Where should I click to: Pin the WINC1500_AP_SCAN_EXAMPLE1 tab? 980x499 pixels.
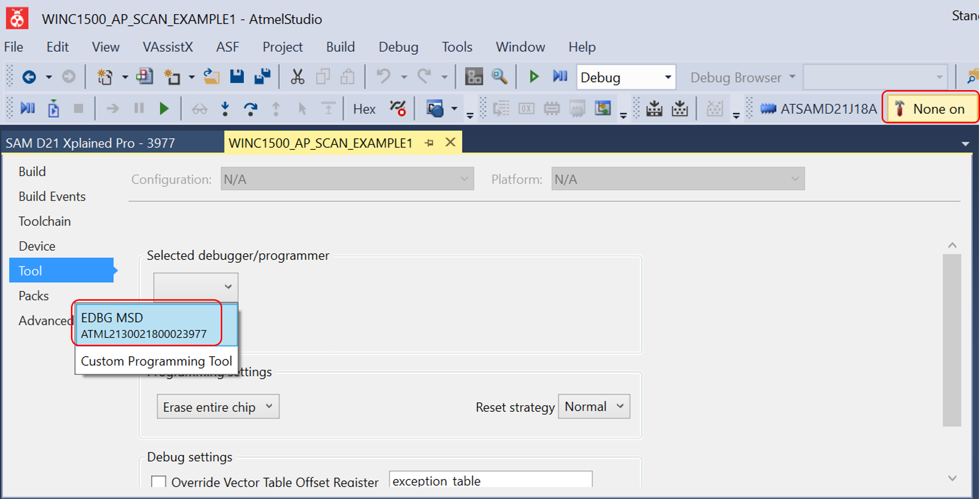click(429, 143)
